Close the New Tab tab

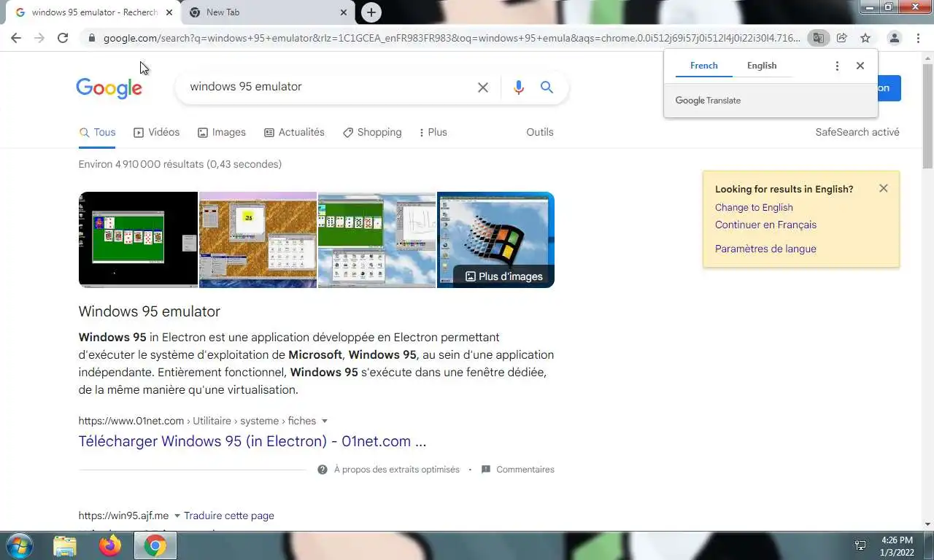tap(344, 12)
